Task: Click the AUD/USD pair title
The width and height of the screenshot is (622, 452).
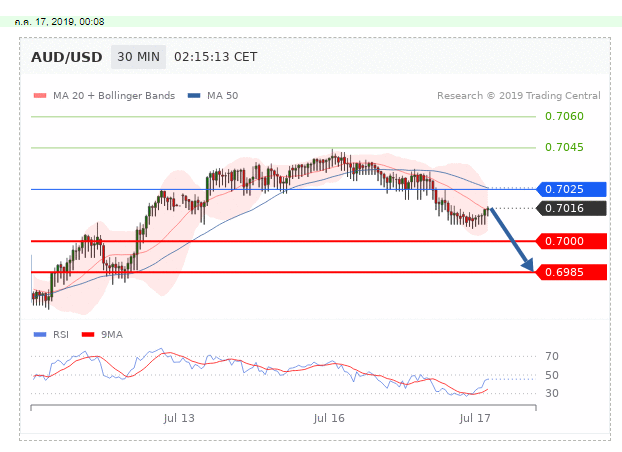Action: (67, 58)
